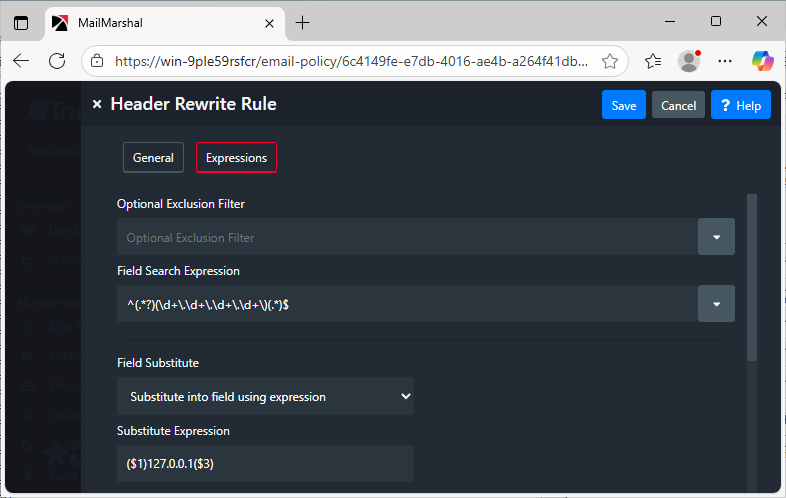Screen dimensions: 786x498
Task: Click the Cancel button
Action: click(678, 105)
